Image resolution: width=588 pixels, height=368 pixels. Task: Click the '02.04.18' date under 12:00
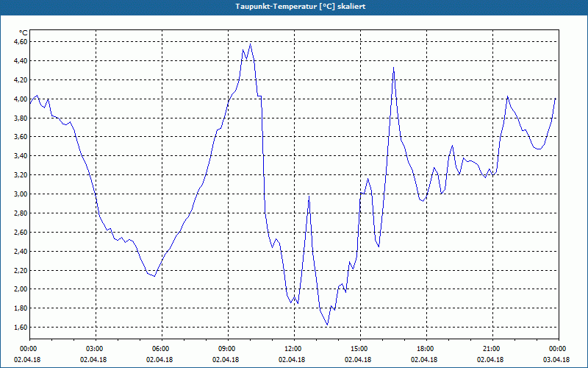(292, 360)
